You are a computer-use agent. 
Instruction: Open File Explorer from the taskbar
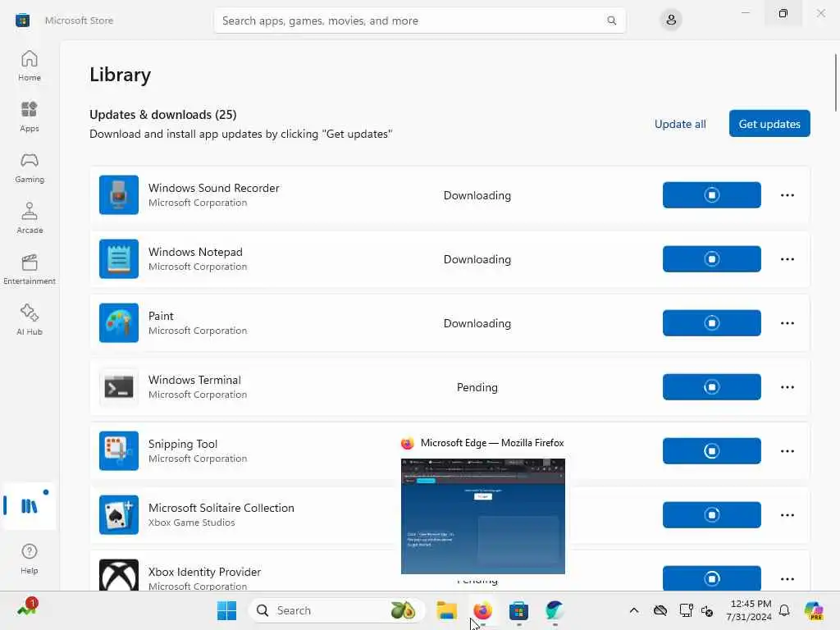(446, 610)
